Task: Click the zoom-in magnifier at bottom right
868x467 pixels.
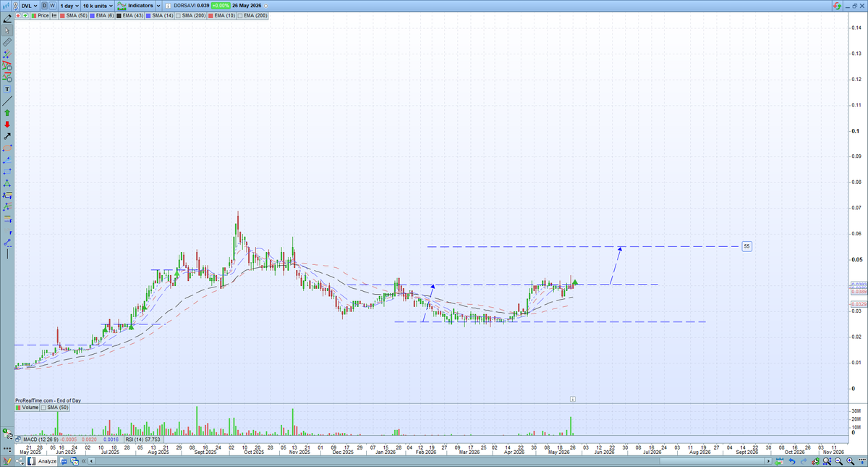Action: click(x=850, y=461)
